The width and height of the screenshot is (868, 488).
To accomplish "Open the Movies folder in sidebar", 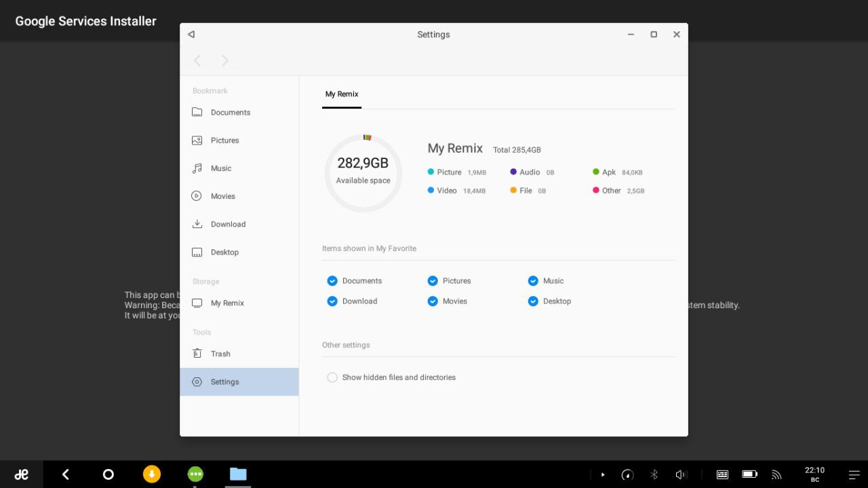I will [222, 196].
